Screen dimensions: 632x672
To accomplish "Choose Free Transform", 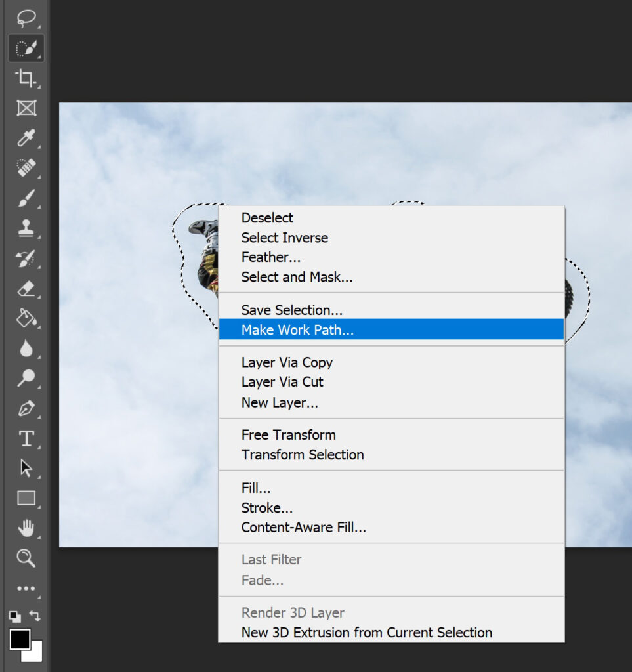I will coord(391,435).
